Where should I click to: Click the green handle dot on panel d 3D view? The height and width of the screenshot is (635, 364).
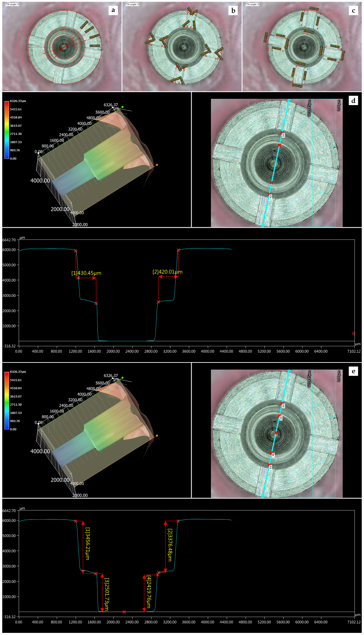click(x=123, y=107)
